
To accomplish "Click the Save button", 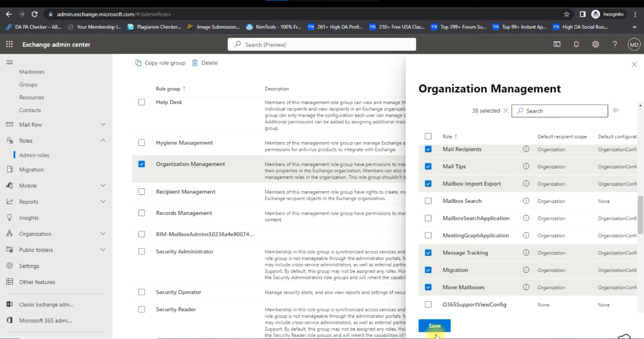I will [434, 326].
